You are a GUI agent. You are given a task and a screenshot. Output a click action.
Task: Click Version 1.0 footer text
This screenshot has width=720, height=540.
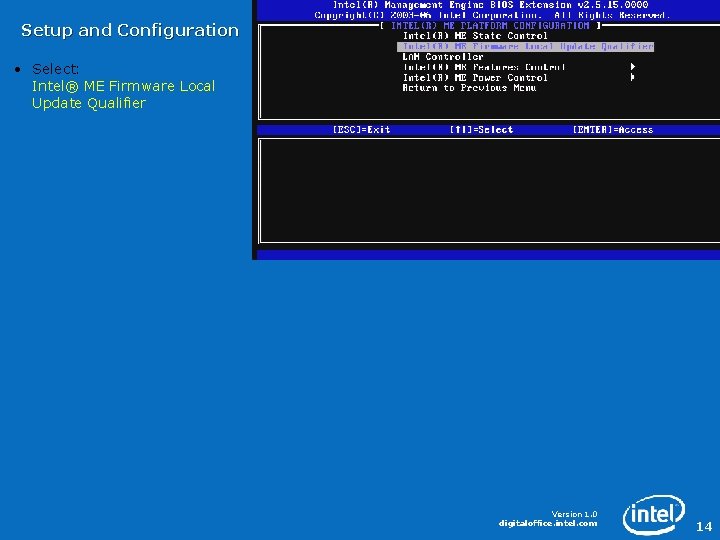574,514
